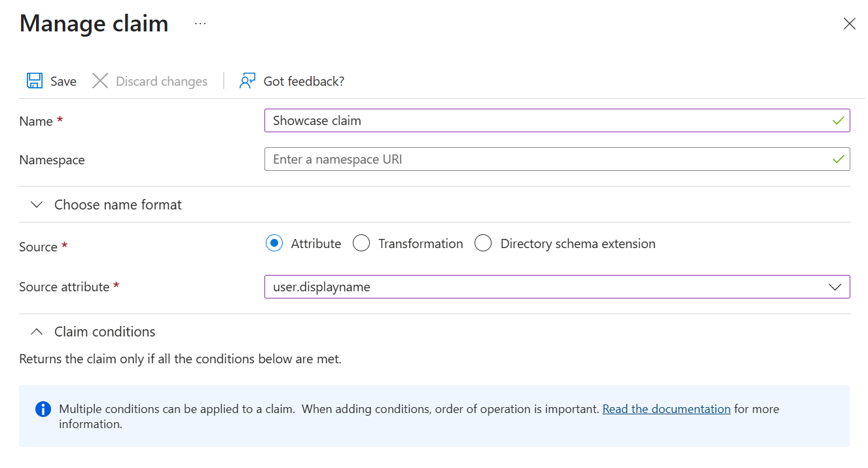Click the Save toolbar label
Viewport: 868px width, 468px height.
click(63, 81)
